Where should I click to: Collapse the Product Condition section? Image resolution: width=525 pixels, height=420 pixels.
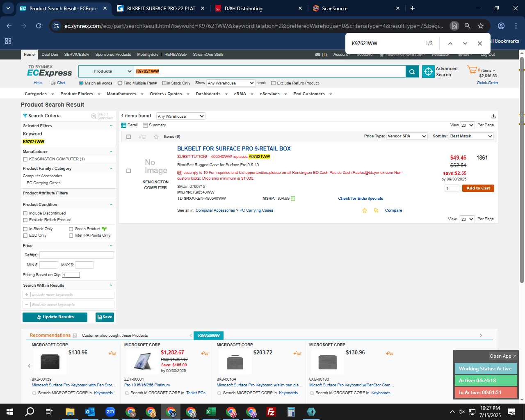click(111, 205)
